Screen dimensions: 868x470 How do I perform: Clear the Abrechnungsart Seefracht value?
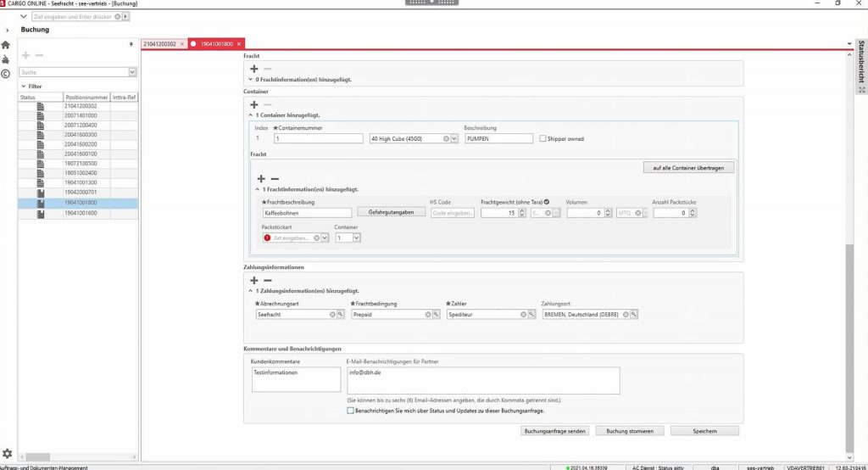click(x=332, y=314)
